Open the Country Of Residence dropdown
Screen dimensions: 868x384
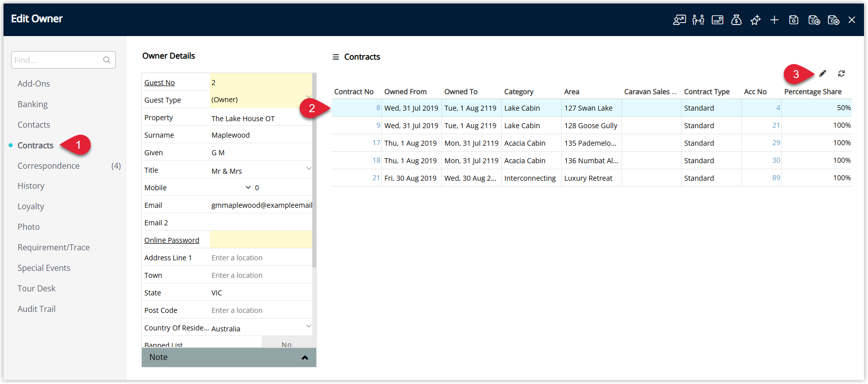(x=309, y=326)
